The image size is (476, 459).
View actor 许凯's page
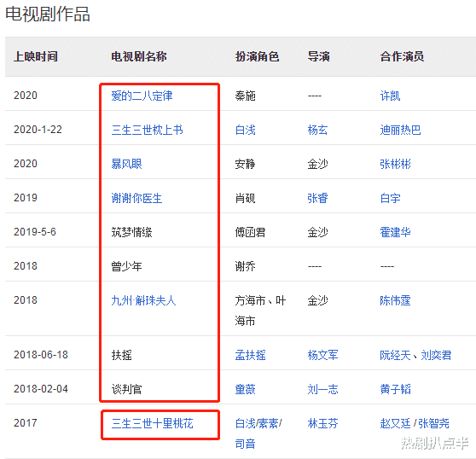point(390,96)
